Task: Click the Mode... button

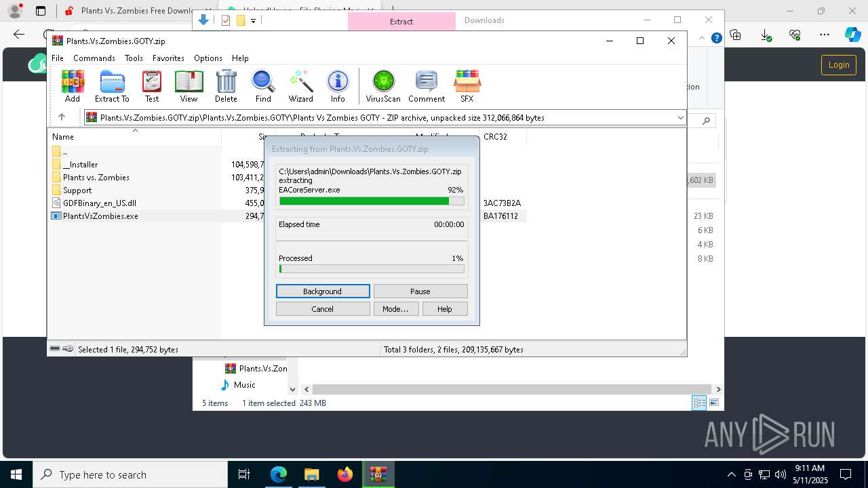Action: click(395, 308)
